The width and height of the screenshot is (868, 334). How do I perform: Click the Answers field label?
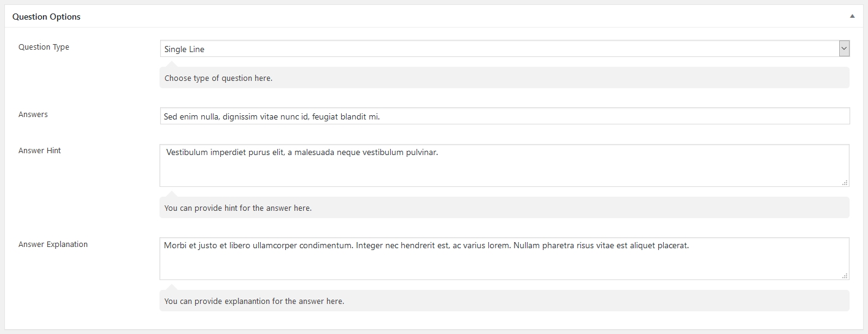tap(33, 115)
